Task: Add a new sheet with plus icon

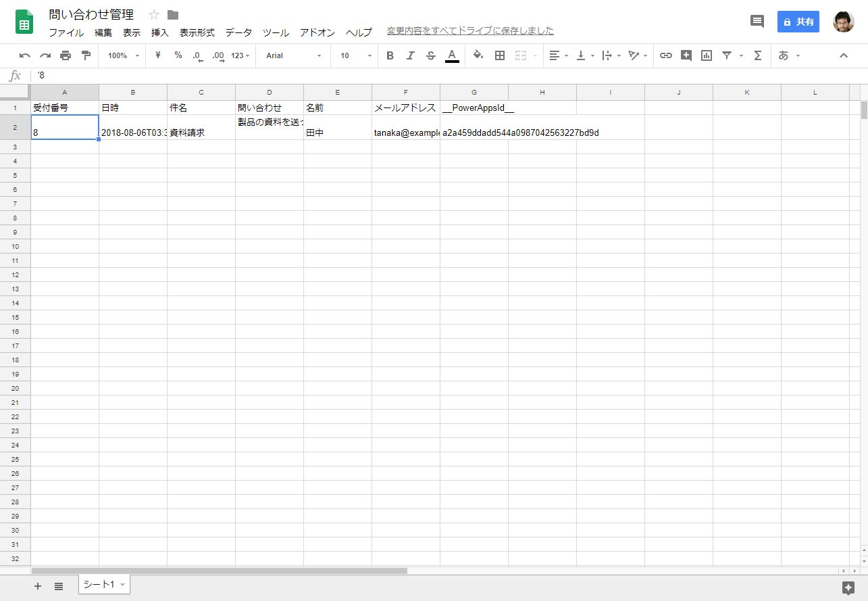Action: [x=38, y=586]
